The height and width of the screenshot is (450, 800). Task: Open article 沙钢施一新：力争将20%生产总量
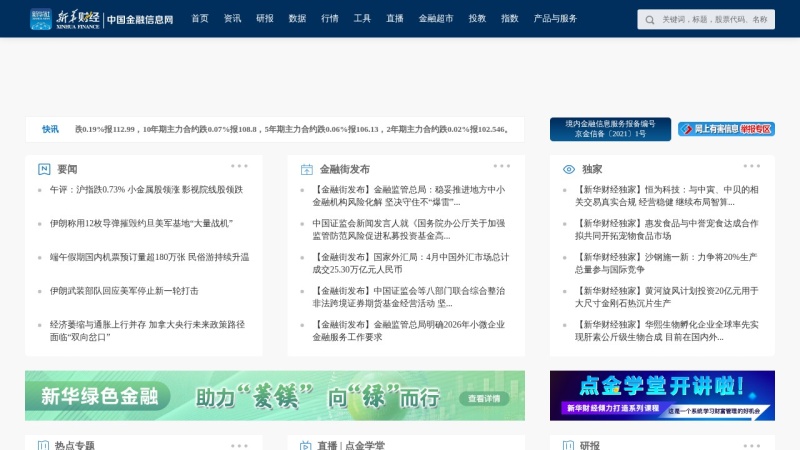point(666,263)
